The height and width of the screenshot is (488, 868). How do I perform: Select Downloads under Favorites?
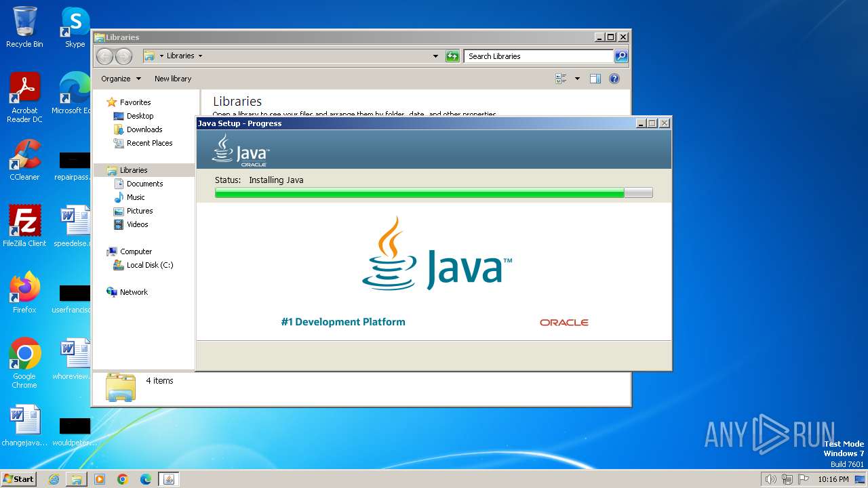(x=144, y=129)
